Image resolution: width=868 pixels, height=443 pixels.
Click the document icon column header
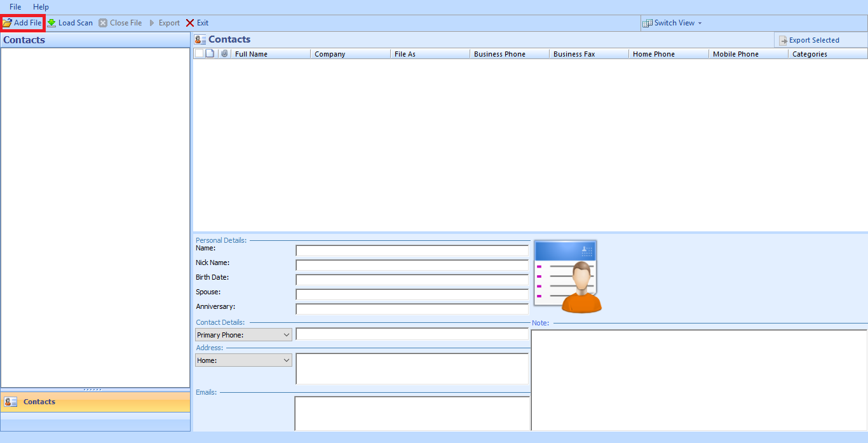tap(210, 53)
